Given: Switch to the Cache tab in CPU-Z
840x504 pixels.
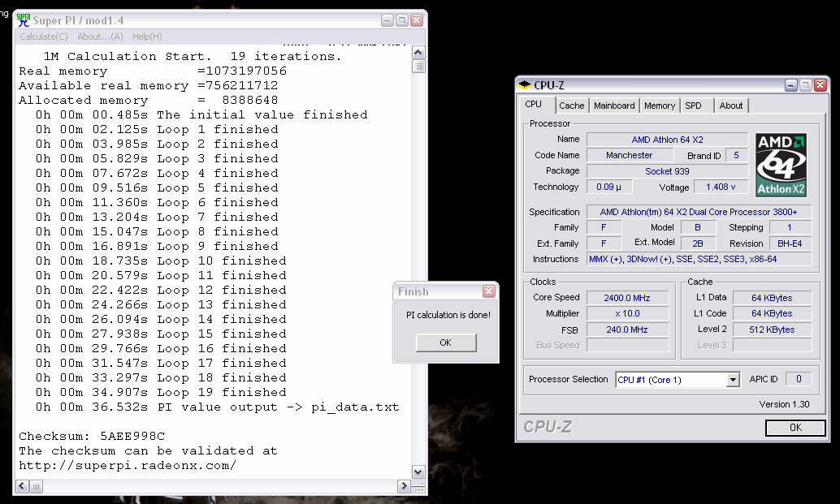Looking at the screenshot, I should pos(572,106).
